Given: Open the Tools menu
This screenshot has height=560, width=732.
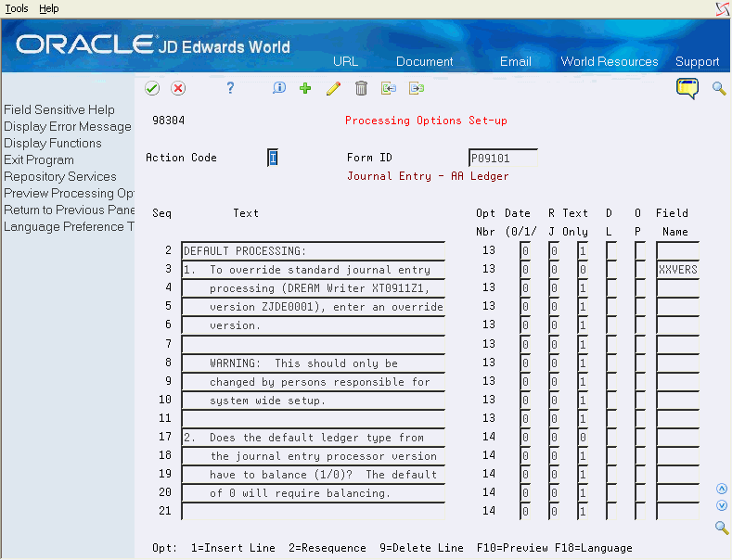Looking at the screenshot, I should point(17,8).
